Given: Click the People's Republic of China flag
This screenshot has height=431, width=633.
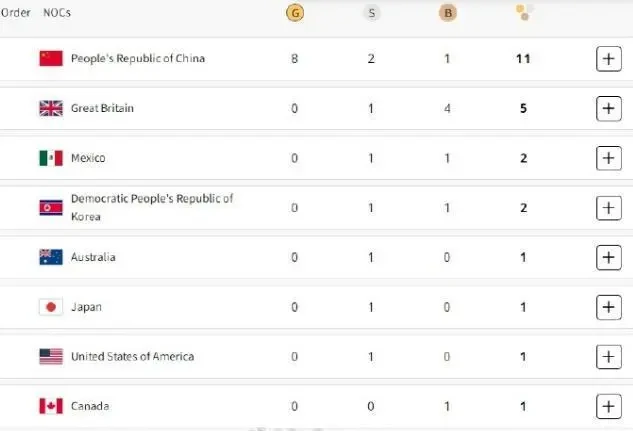Looking at the screenshot, I should (51, 59).
